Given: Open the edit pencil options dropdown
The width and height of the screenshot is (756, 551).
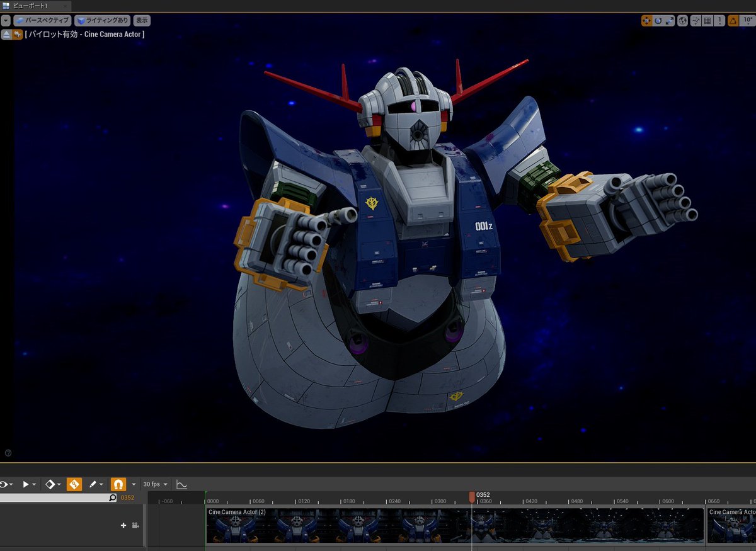Looking at the screenshot, I should (96, 484).
